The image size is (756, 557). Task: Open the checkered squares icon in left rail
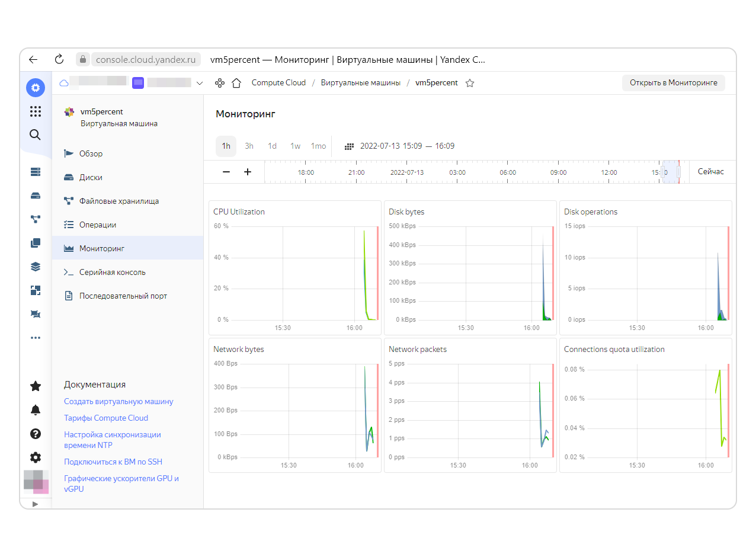36,290
